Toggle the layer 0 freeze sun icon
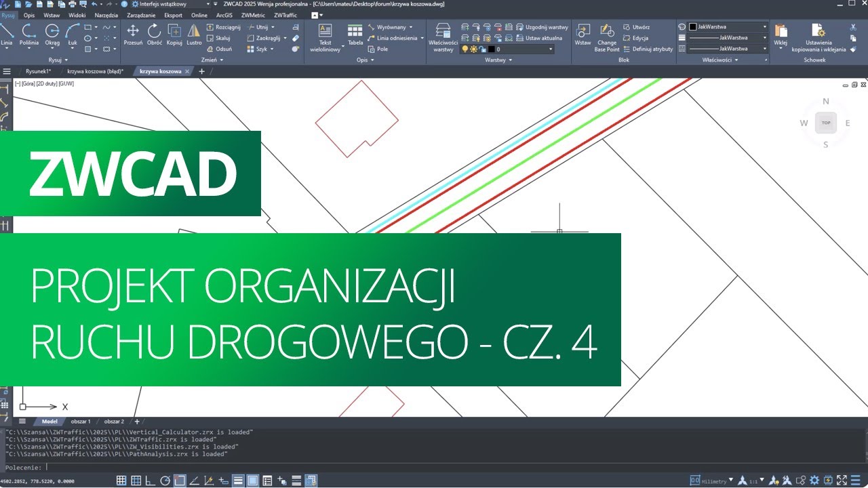The height and width of the screenshot is (488, 868). pos(473,49)
